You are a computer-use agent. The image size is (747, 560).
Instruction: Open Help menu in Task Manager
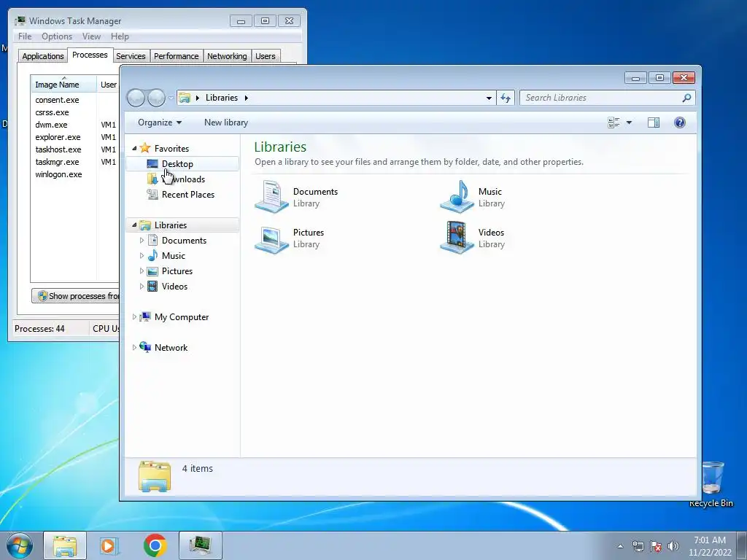coord(120,36)
